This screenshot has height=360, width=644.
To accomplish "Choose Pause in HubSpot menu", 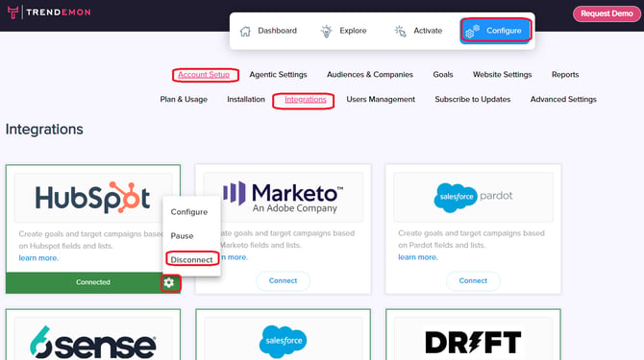I will [x=182, y=236].
